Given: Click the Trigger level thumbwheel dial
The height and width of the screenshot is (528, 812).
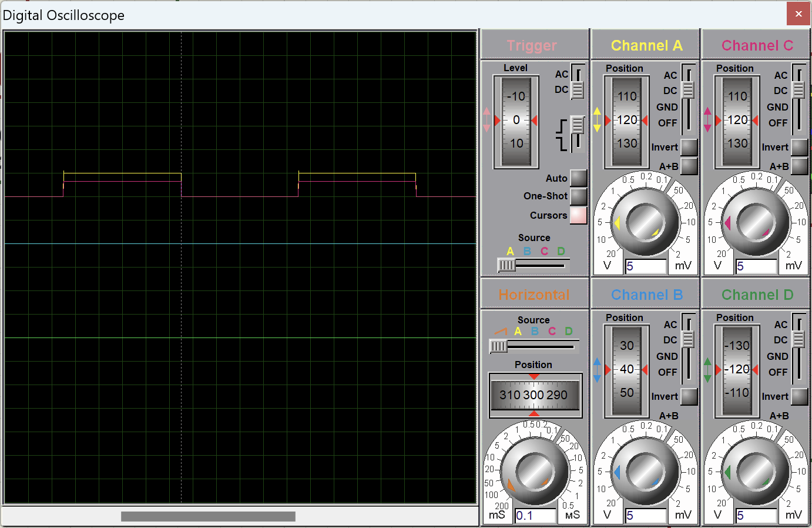Looking at the screenshot, I should [516, 121].
